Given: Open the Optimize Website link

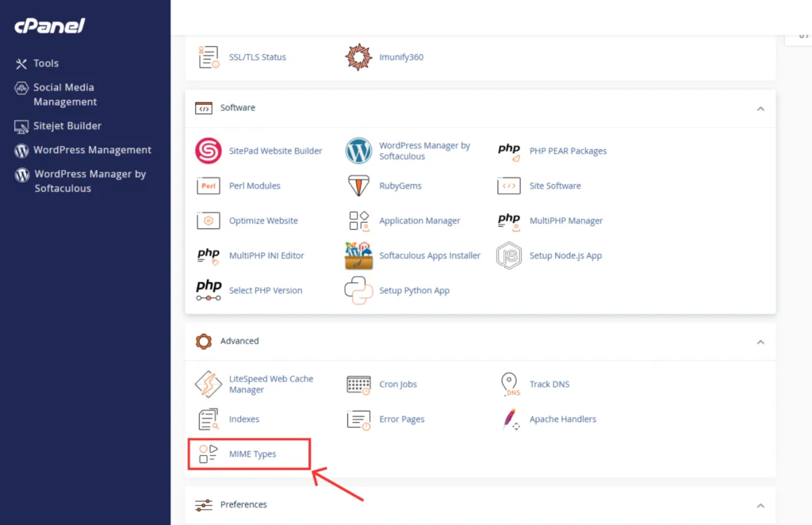Looking at the screenshot, I should (x=263, y=220).
